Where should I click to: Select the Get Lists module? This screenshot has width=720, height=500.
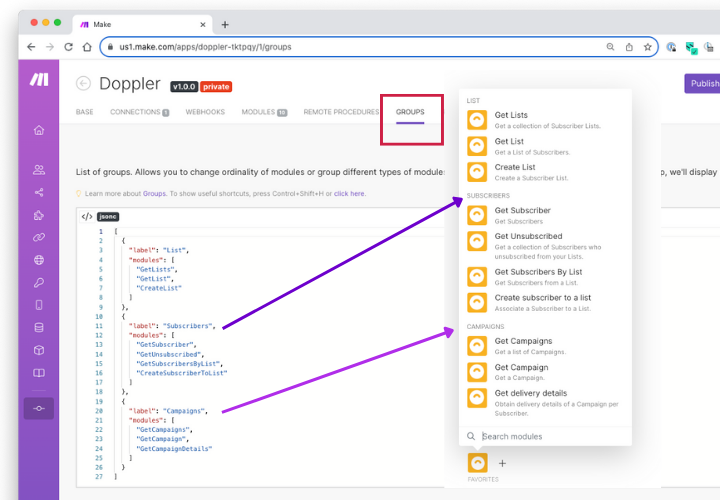click(x=546, y=120)
